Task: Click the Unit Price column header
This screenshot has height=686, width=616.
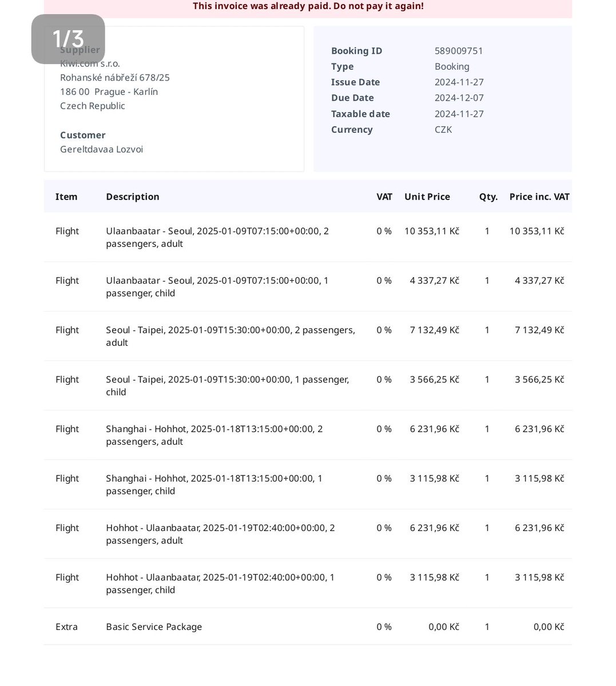Action: pos(427,197)
